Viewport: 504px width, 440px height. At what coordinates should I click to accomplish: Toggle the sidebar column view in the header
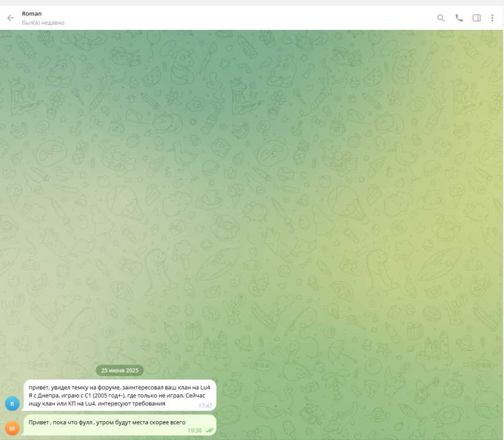pos(476,18)
